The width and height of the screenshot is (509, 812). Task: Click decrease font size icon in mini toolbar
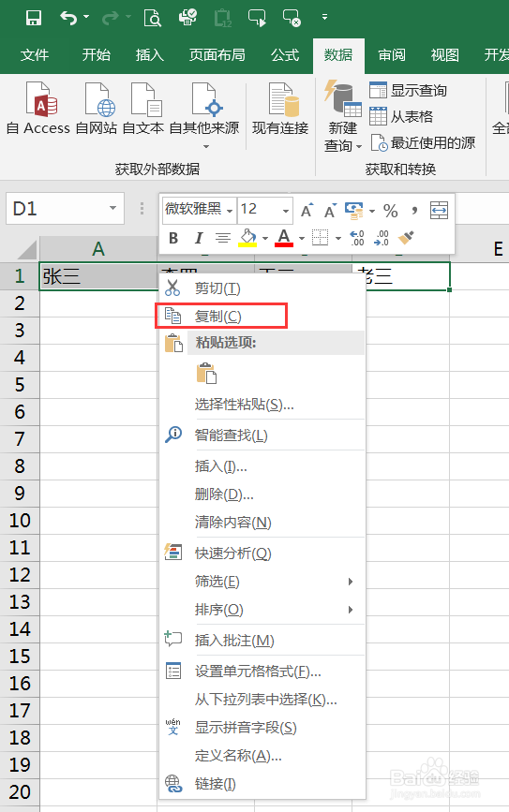(x=330, y=210)
